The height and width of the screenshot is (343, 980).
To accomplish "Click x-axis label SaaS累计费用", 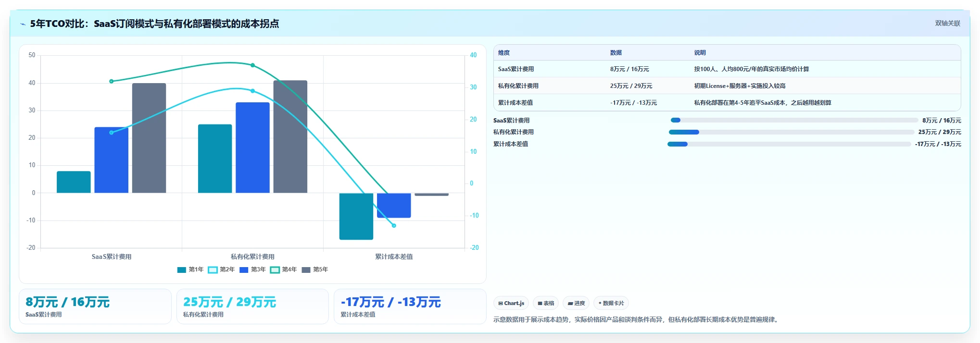I will 112,257.
